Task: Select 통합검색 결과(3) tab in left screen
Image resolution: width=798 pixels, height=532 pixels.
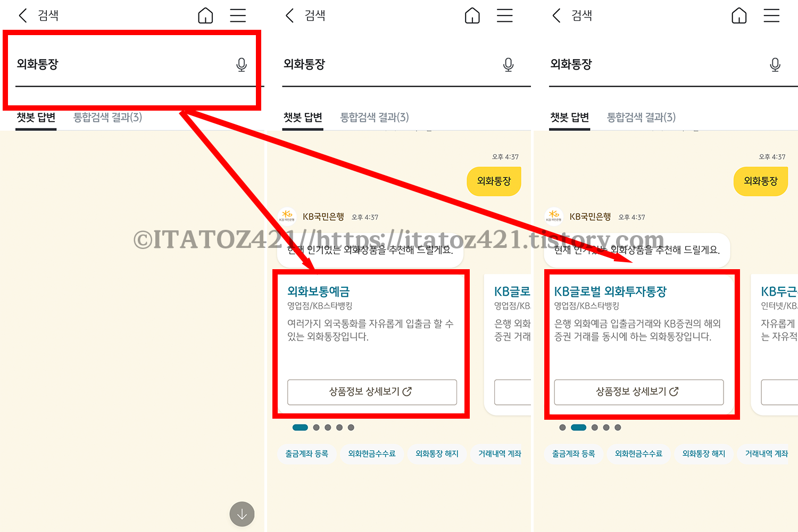Action: coord(107,118)
